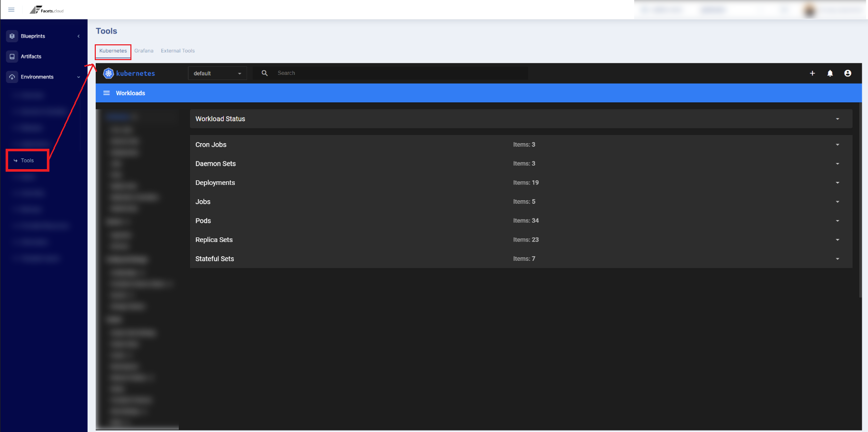
Task: Collapse the Cron Jobs section arrow
Action: click(837, 145)
